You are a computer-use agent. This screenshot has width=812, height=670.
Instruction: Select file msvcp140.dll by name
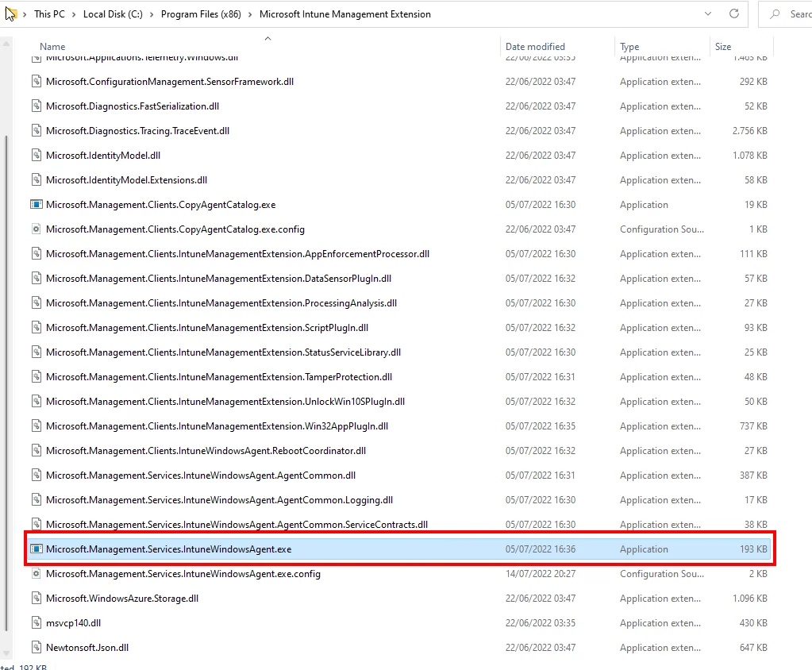coord(74,622)
